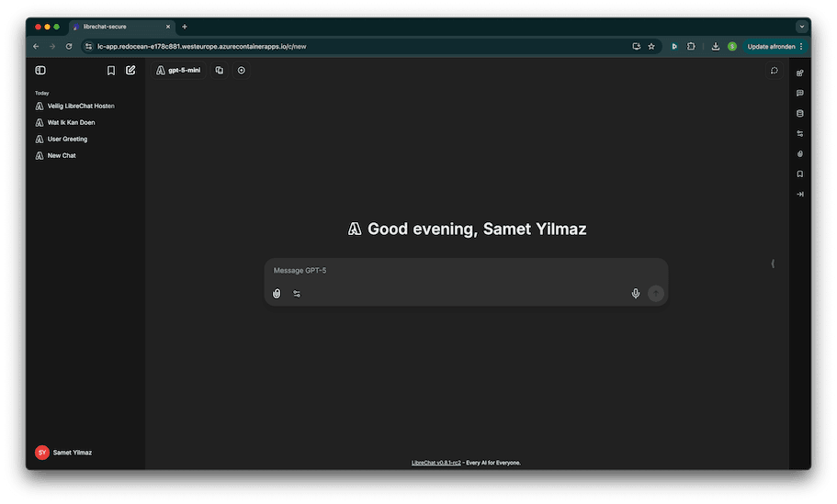Click the send message arrow button

[x=655, y=294]
